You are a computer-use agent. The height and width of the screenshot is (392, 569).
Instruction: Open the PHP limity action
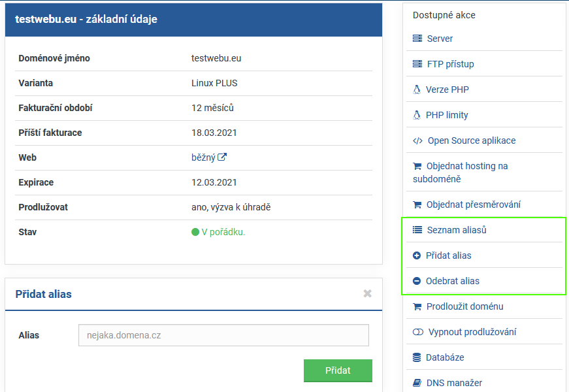(447, 115)
